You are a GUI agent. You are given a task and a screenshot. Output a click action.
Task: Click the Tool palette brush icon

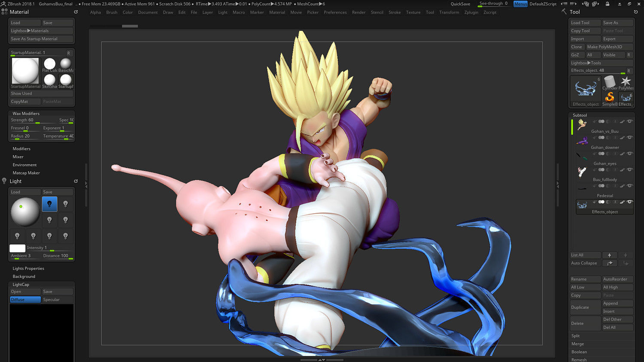point(564,11)
